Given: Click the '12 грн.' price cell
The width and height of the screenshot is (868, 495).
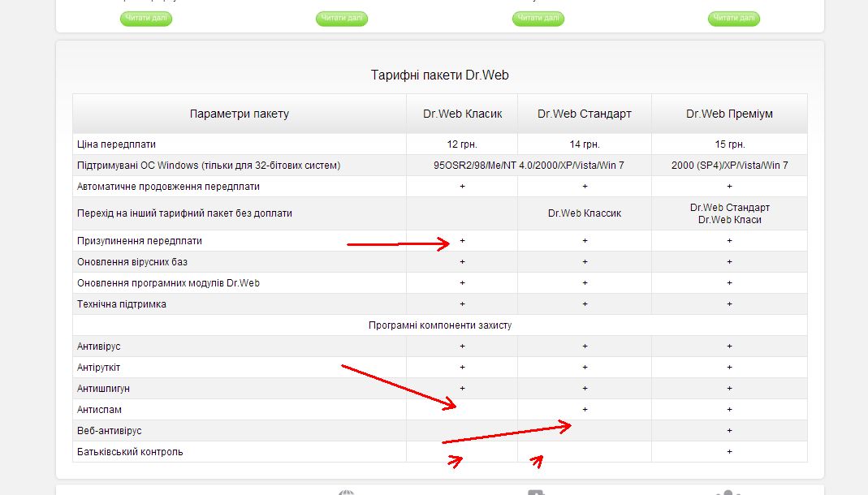Looking at the screenshot, I should [x=462, y=144].
